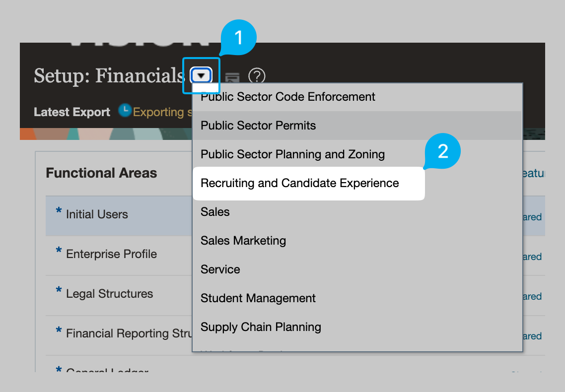Image resolution: width=565 pixels, height=392 pixels.
Task: Open Financial Reporting Structures functional area
Action: [119, 335]
